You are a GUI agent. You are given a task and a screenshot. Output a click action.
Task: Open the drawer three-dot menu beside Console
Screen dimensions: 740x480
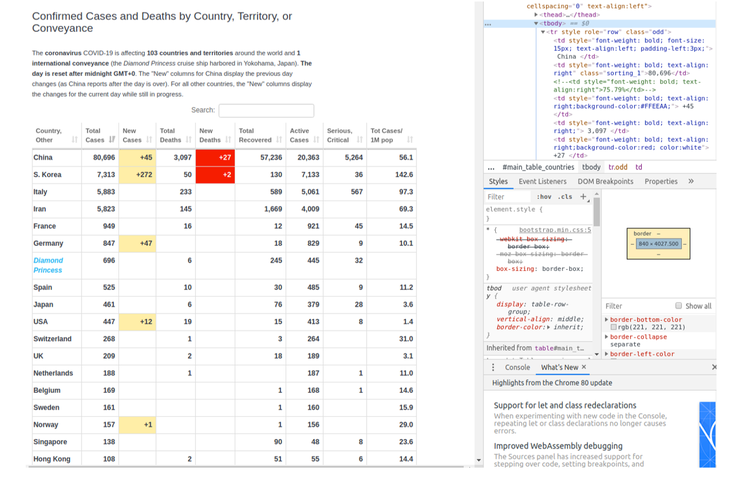(x=493, y=368)
